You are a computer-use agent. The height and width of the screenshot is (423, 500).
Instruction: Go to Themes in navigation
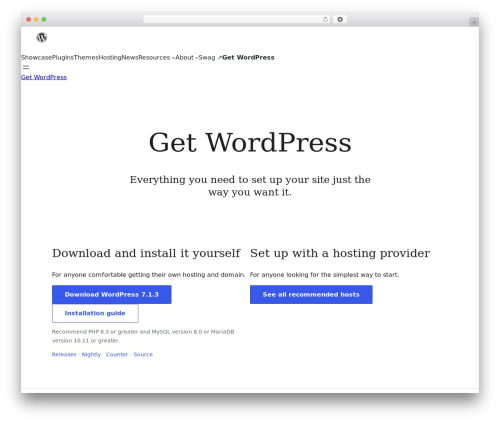86,57
